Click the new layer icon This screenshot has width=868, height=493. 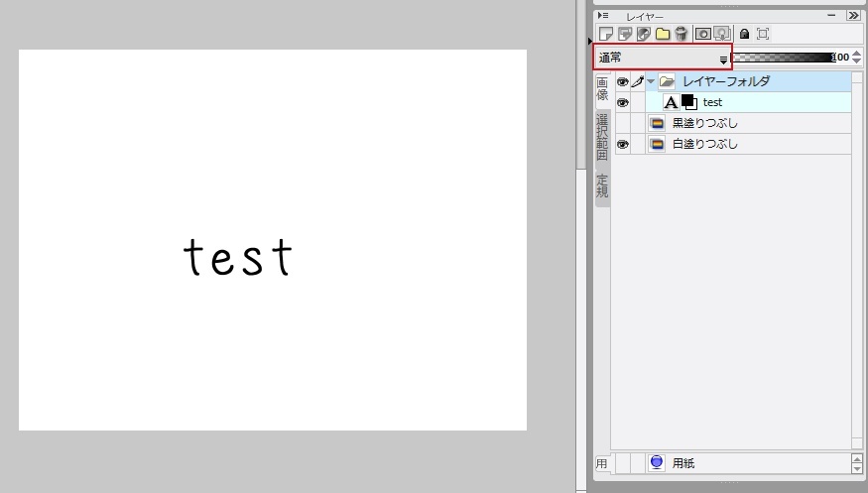click(x=606, y=34)
